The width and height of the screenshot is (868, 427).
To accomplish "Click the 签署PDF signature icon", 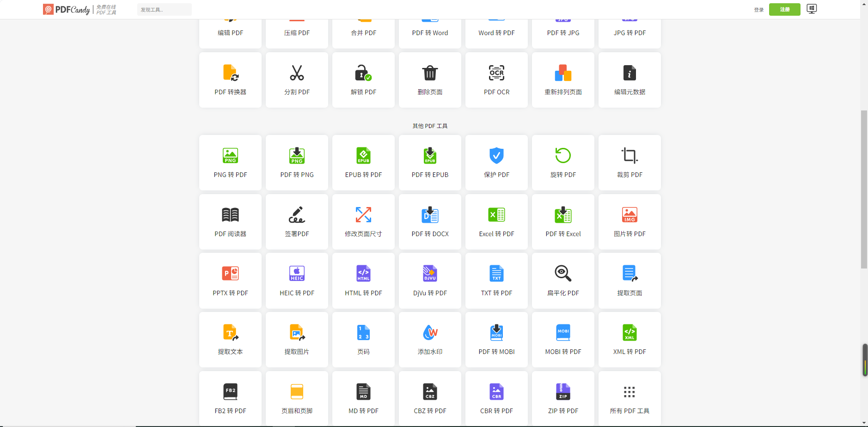I will click(x=297, y=215).
